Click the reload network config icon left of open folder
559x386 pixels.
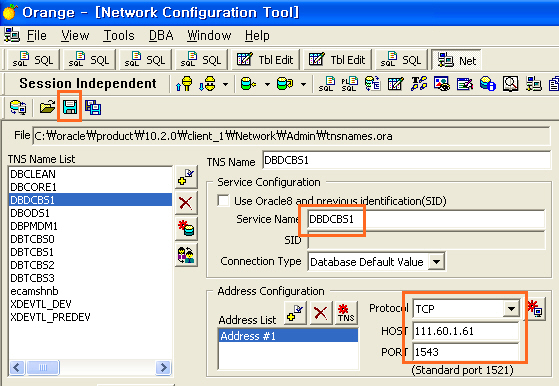[x=18, y=107]
